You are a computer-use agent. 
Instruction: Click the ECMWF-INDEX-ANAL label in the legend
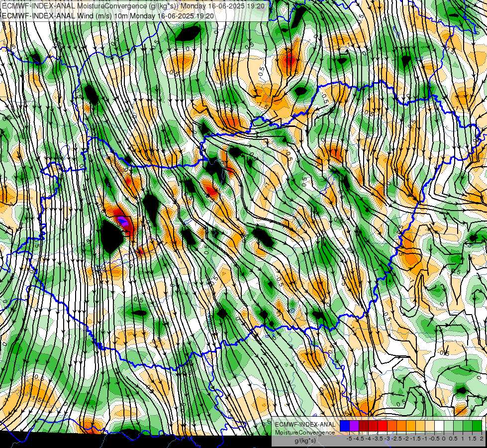pyautogui.click(x=305, y=425)
